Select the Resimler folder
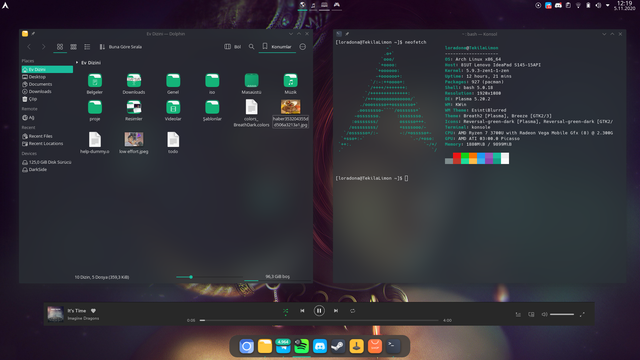640x360 pixels. pyautogui.click(x=134, y=111)
